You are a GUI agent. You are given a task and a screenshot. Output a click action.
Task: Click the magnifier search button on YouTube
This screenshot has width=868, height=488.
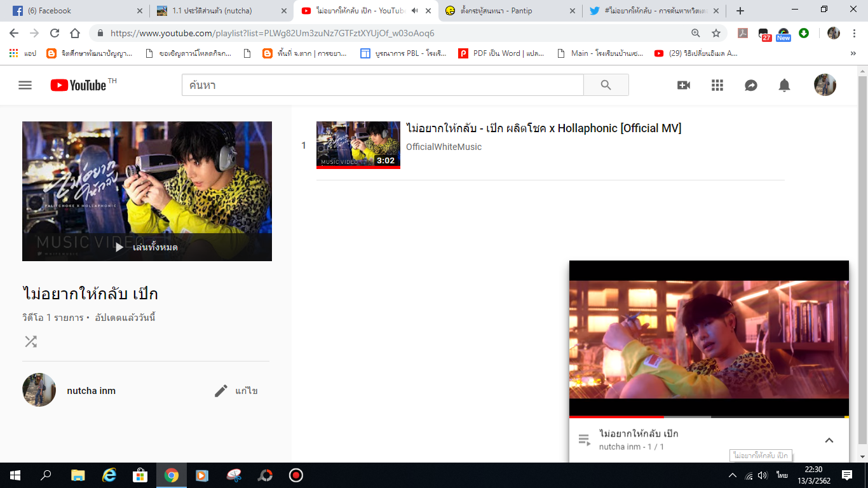coord(606,85)
